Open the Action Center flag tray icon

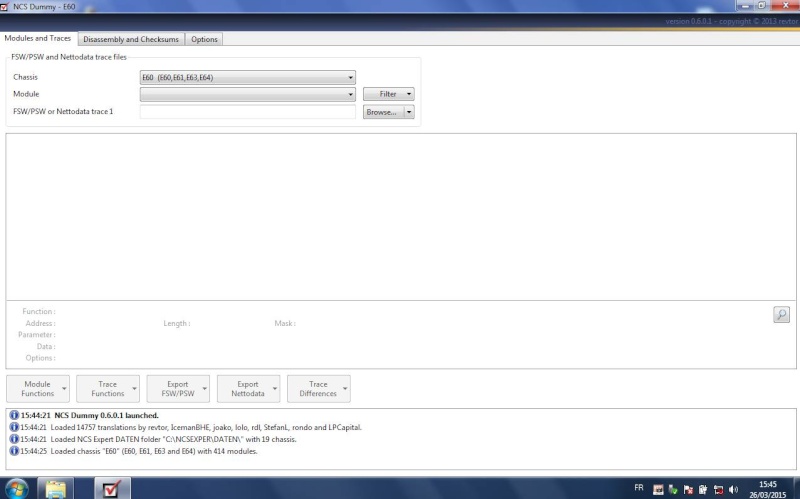[688, 490]
